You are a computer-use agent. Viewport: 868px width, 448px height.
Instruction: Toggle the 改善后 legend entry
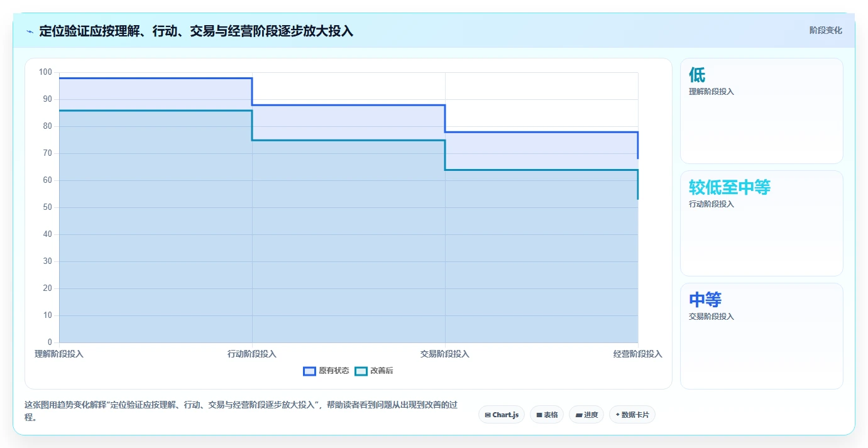click(374, 371)
